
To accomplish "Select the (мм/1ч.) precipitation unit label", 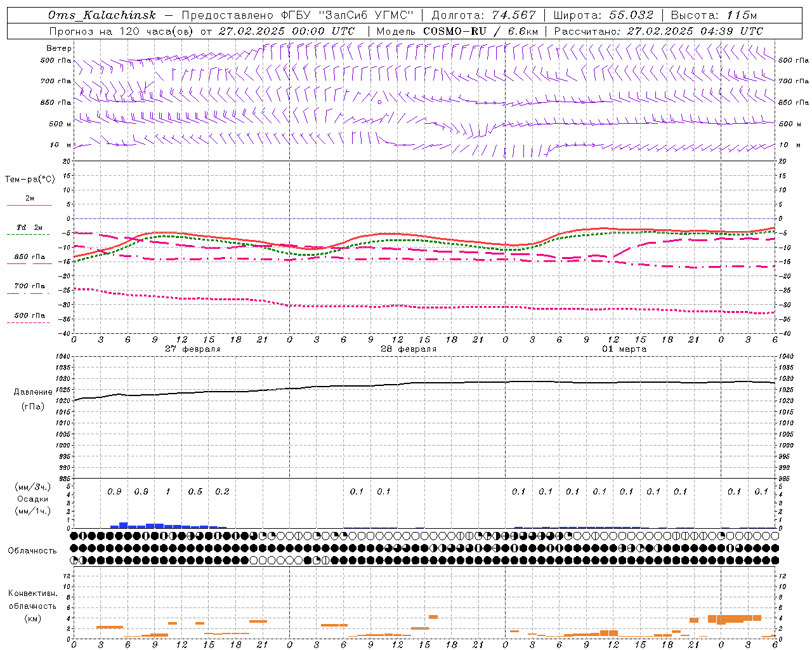I will (32, 511).
